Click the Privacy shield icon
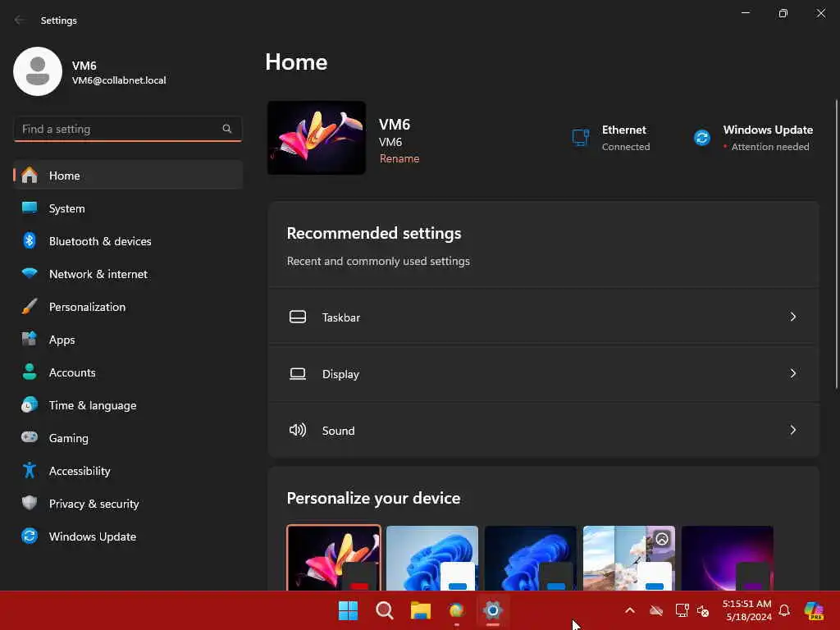 (30, 503)
